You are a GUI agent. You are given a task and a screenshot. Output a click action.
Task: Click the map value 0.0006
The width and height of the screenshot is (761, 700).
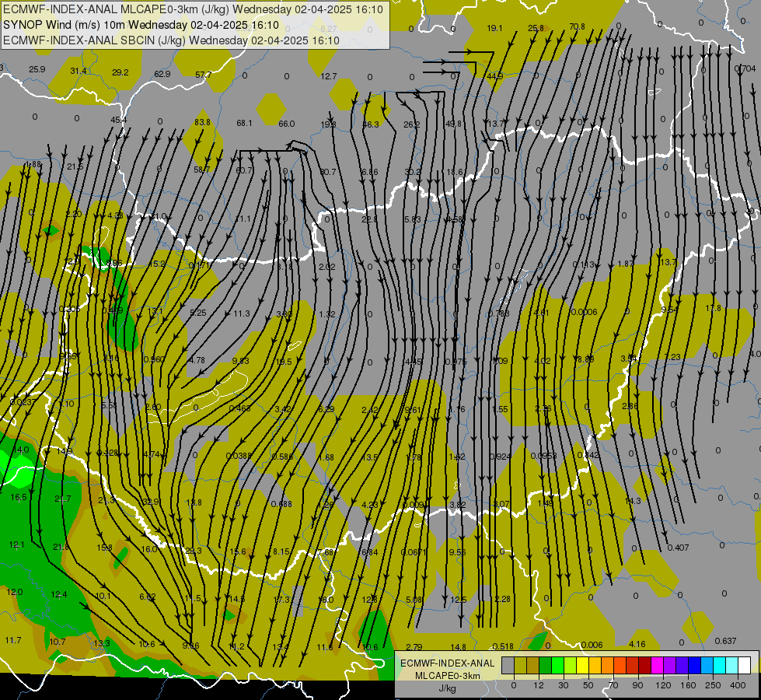584,312
